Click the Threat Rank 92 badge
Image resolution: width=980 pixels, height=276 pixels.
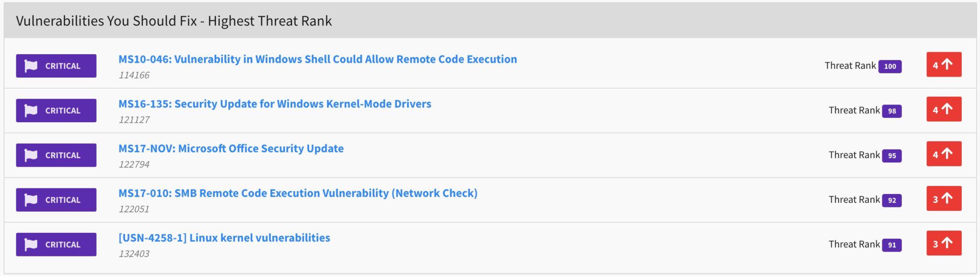(892, 200)
